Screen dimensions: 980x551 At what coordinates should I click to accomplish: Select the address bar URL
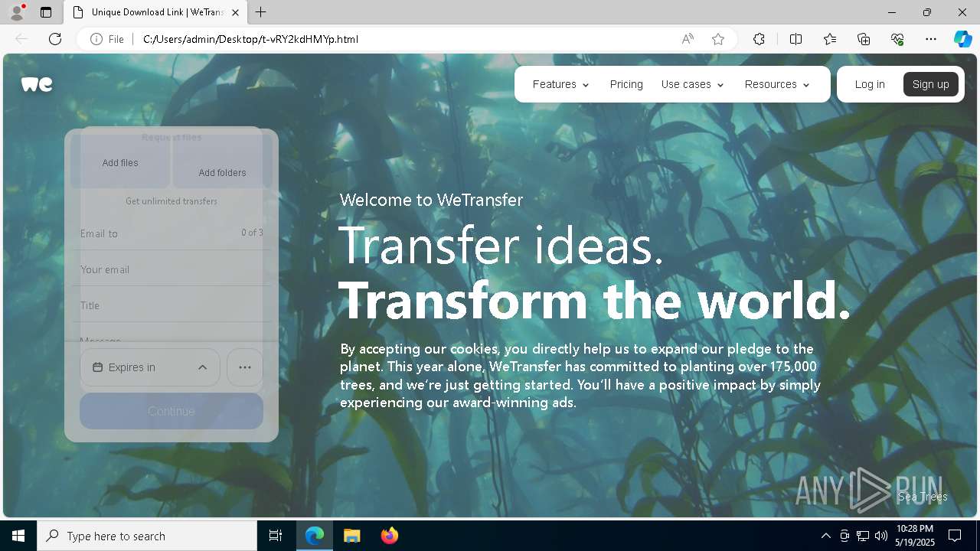pyautogui.click(x=250, y=39)
